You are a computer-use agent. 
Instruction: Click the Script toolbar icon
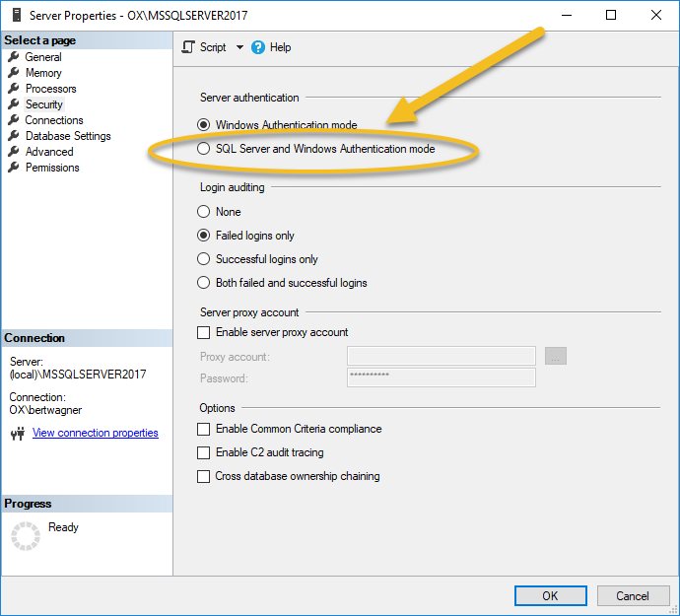pyautogui.click(x=189, y=47)
